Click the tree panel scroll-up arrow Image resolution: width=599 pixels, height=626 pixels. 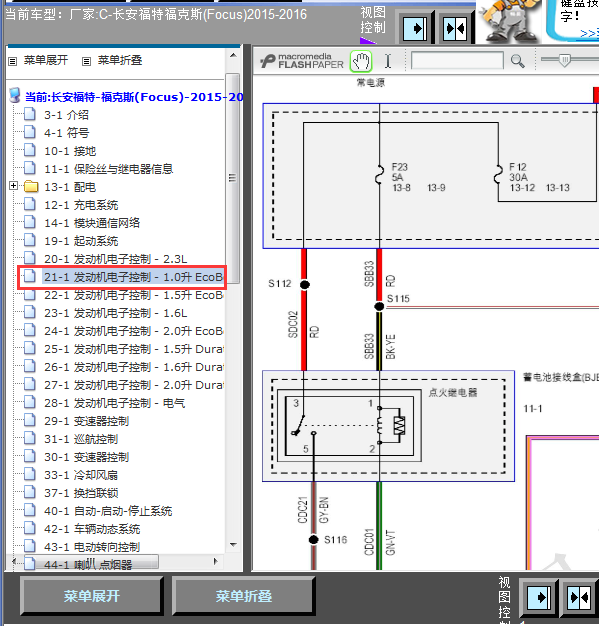234,55
